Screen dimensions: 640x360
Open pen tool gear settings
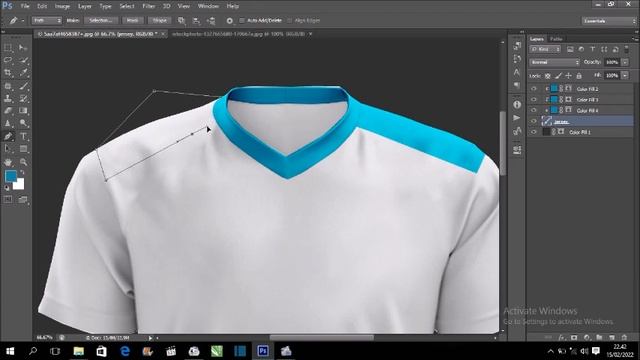coord(230,20)
